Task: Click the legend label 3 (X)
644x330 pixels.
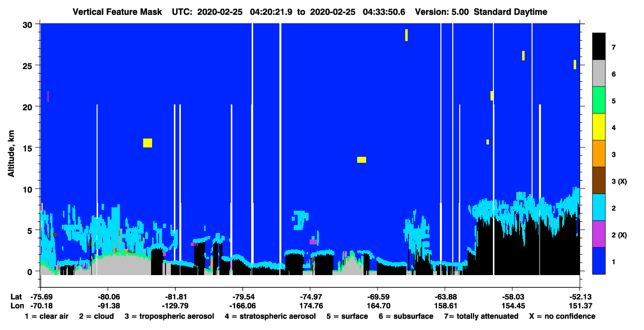Action: tap(619, 182)
